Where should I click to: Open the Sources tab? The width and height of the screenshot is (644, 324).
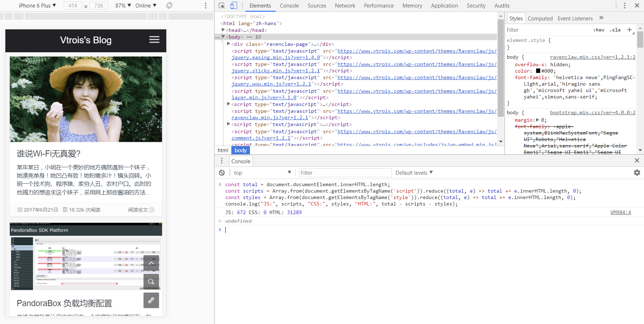pyautogui.click(x=317, y=6)
